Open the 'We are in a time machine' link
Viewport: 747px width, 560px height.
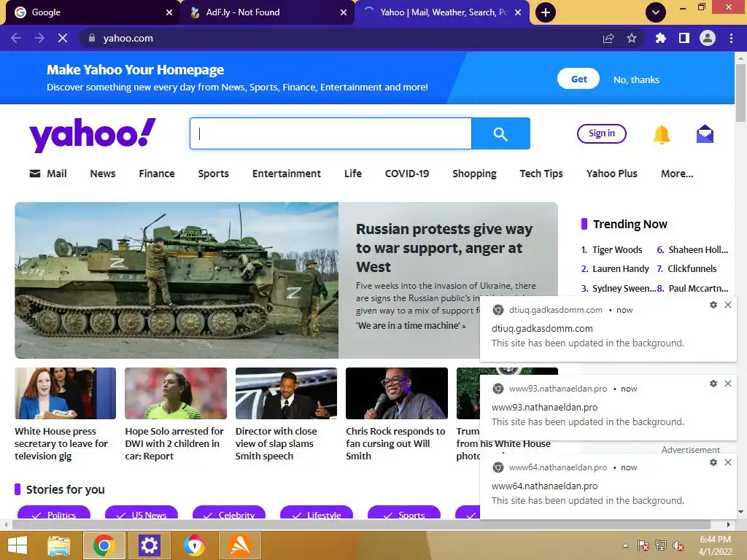coord(411,326)
